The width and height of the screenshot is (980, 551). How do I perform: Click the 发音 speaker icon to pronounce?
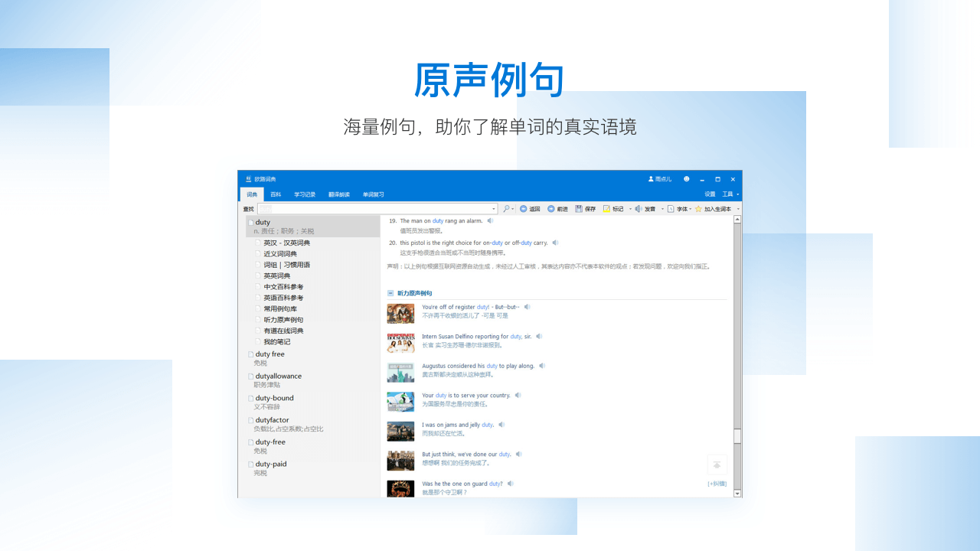coord(639,208)
